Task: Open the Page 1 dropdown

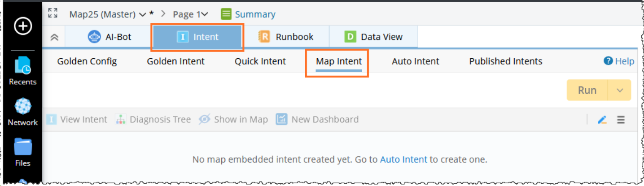Action: 205,15
